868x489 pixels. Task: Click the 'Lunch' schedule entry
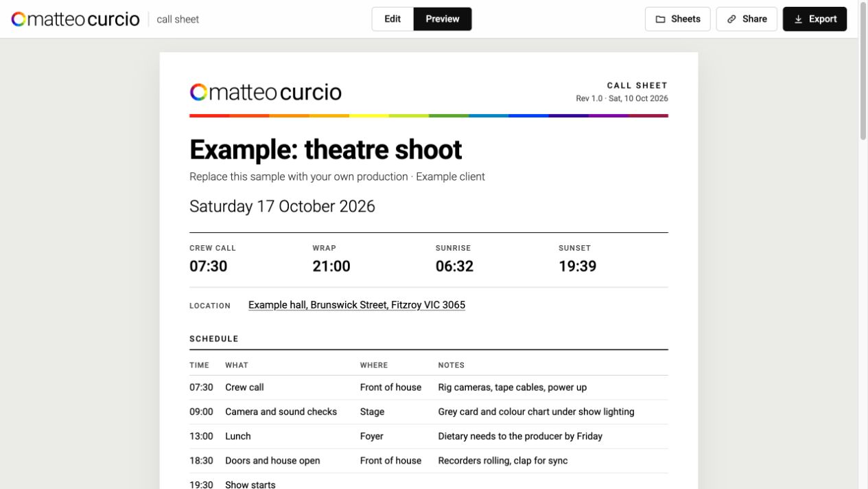(238, 436)
